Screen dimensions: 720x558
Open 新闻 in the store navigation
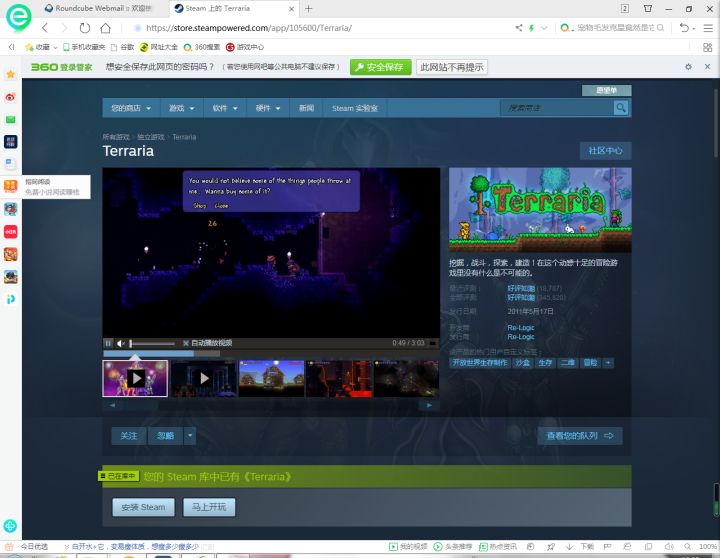pos(306,108)
